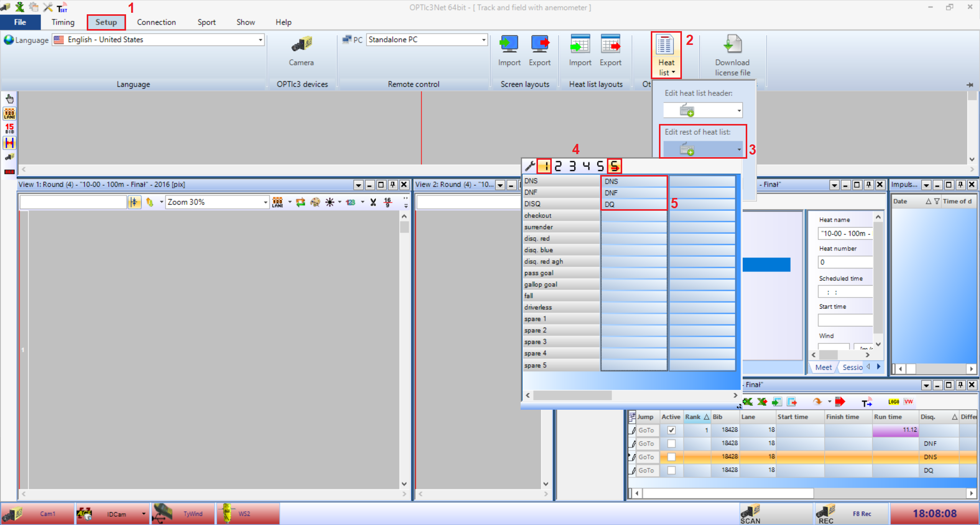Open the Timing ribbon tab
The image size is (980, 525).
(x=63, y=22)
